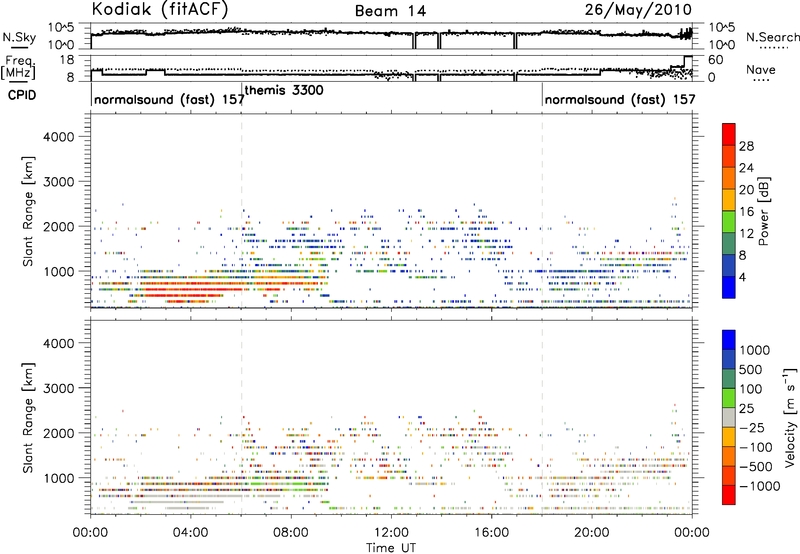Click the '28' value on Power scale
This screenshot has height=554, width=800.
(746, 146)
